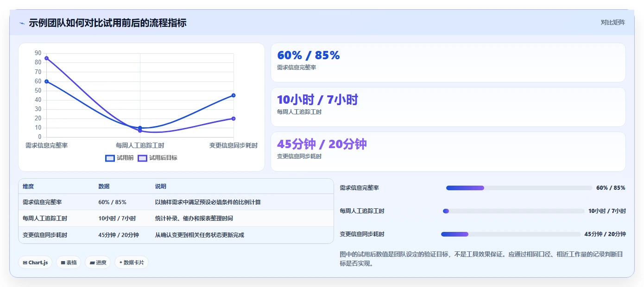Screen dimensions: 644x287
Task: Open the 45分钟 / 20分钟 data card
Action: click(448, 151)
